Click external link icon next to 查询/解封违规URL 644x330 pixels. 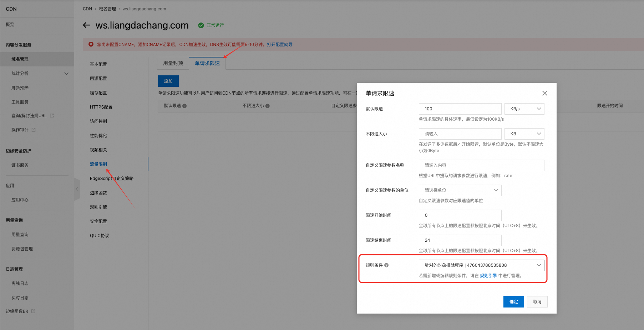coord(52,115)
